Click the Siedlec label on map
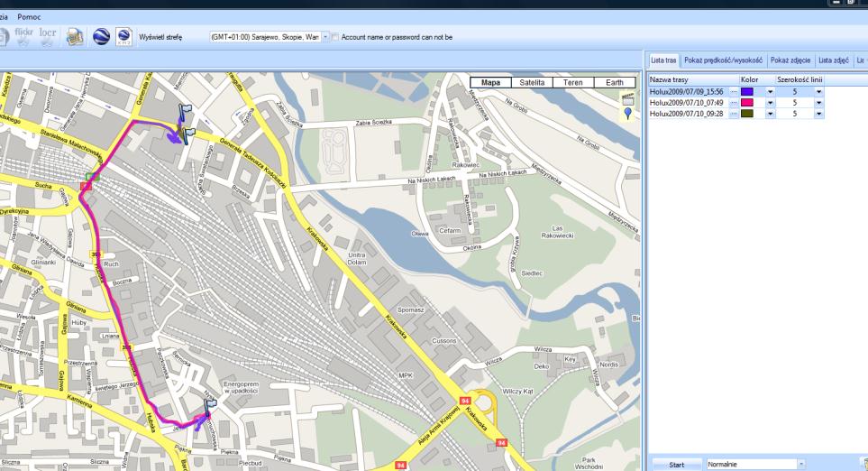This screenshot has width=868, height=471. [532, 273]
